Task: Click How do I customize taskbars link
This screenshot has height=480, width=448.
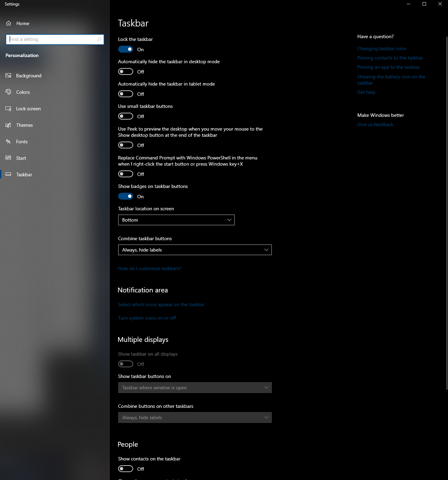Action: (x=149, y=268)
